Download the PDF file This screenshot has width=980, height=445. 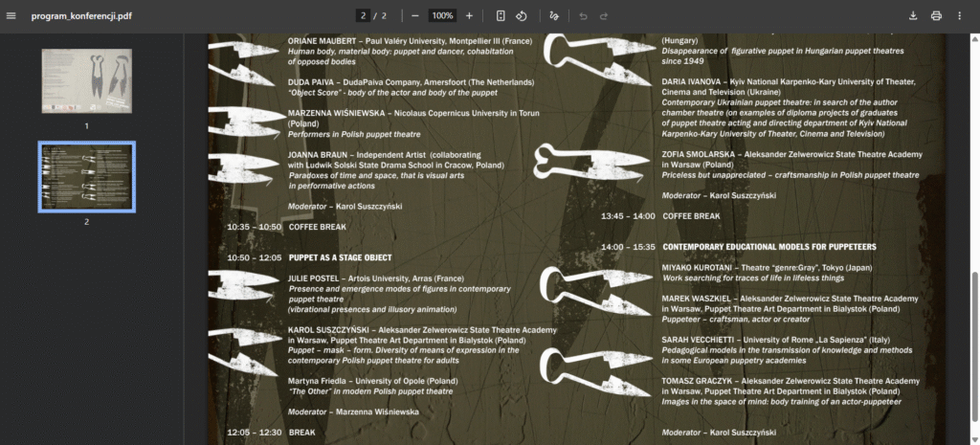click(912, 16)
